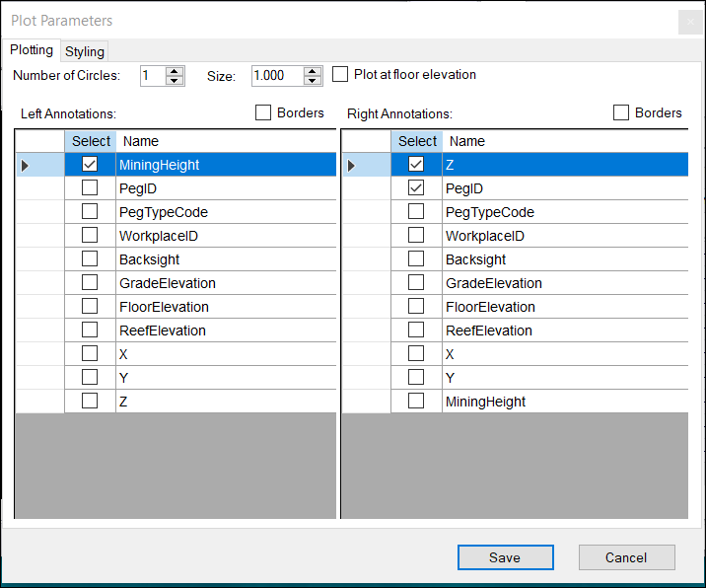The width and height of the screenshot is (706, 588).
Task: Open the Plotting tab
Action: tap(32, 50)
